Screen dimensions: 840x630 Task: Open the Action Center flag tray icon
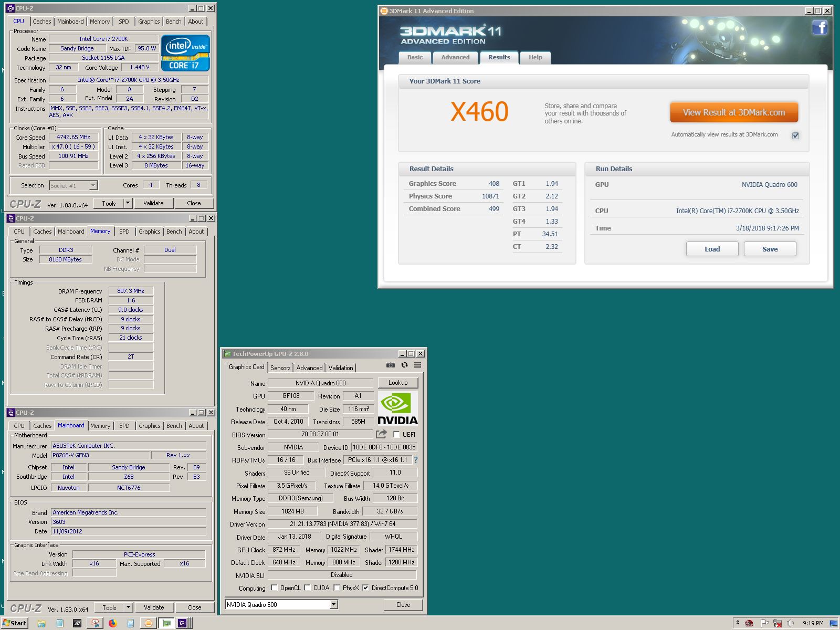coord(764,623)
